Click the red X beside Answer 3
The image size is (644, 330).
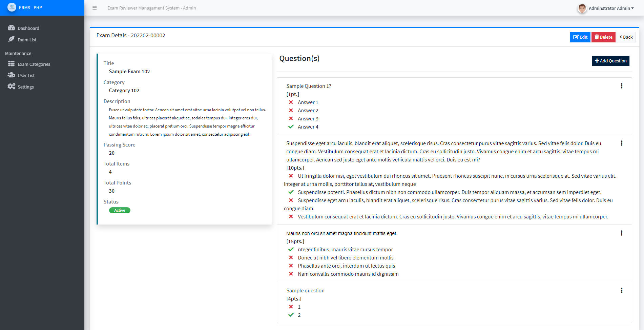coord(291,119)
